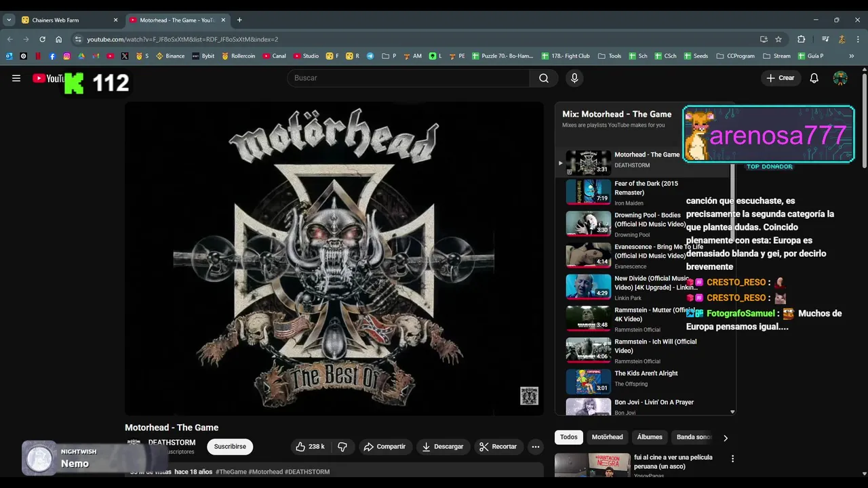The image size is (868, 488).
Task: Click into the Buscar search field
Action: [x=408, y=78]
